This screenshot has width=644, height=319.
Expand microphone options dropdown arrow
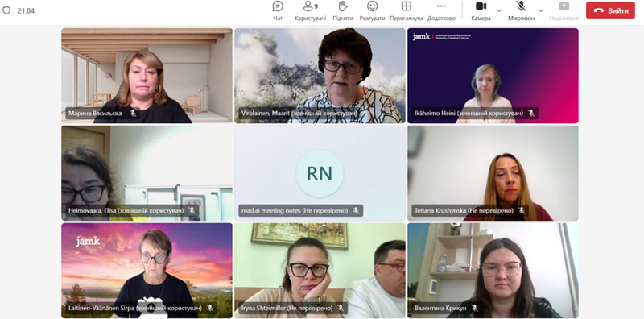540,10
